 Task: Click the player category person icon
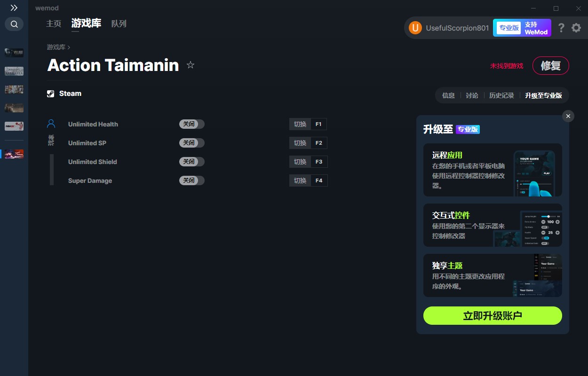coord(51,124)
